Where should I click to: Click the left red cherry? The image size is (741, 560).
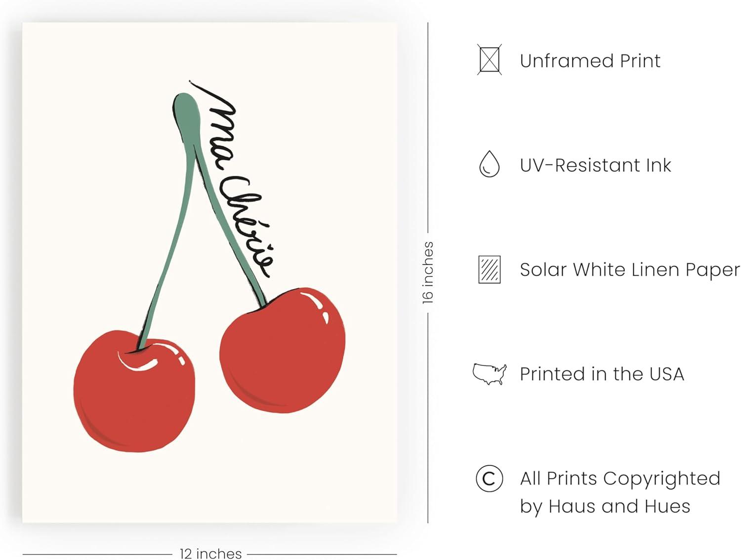[x=134, y=391]
